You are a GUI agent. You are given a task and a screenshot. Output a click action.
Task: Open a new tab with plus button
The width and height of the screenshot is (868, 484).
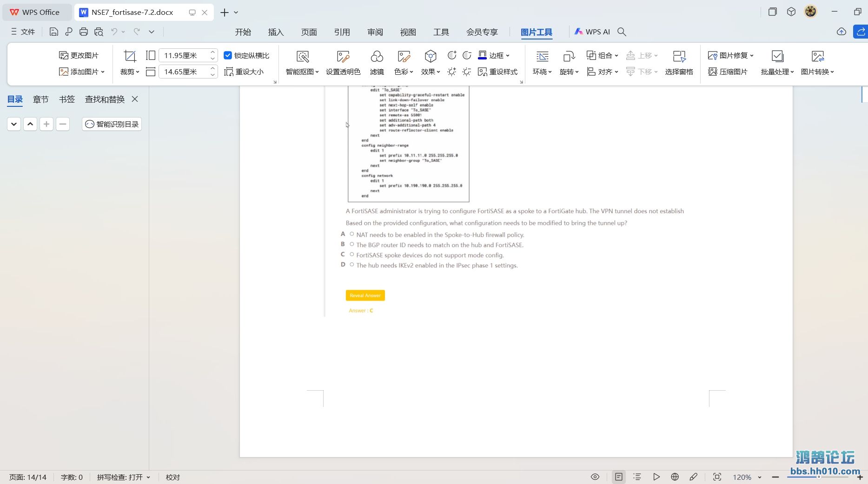tap(225, 13)
